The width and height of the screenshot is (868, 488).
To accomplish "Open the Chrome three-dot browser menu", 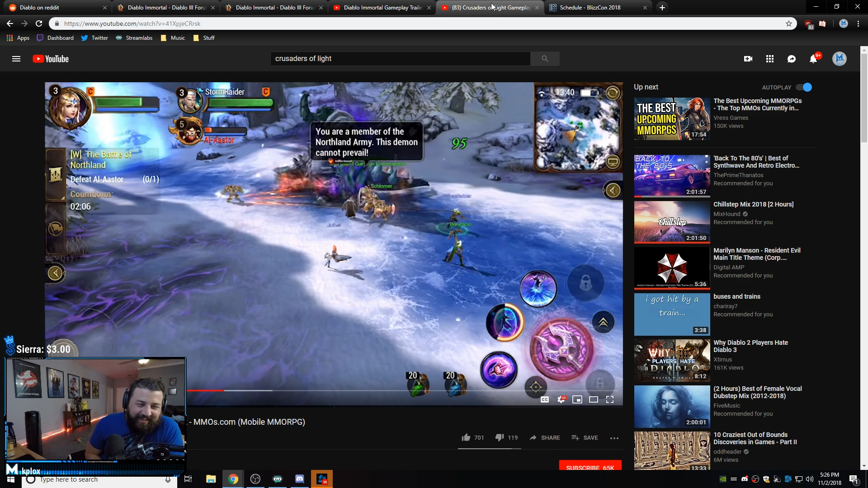I will click(858, 23).
